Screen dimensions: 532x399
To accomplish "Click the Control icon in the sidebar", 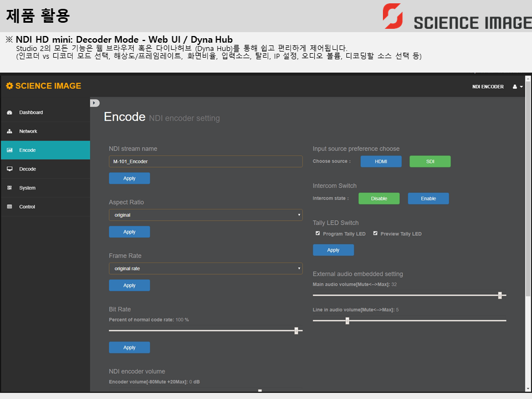I will [9, 207].
